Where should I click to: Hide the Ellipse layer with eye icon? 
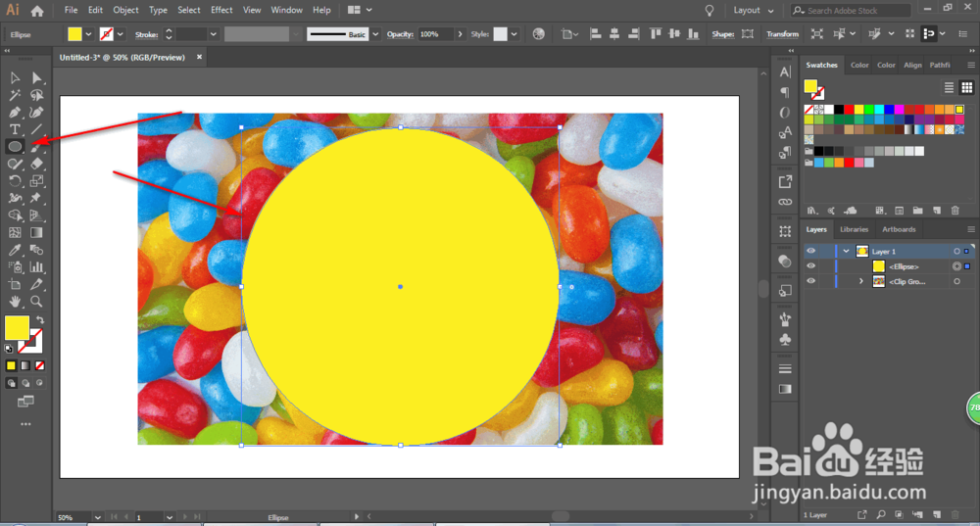[x=810, y=266]
